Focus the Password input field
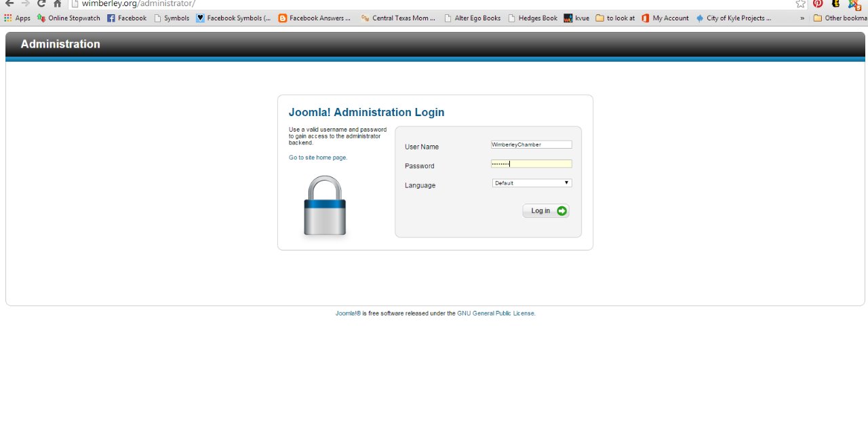868x448 pixels. [532, 164]
